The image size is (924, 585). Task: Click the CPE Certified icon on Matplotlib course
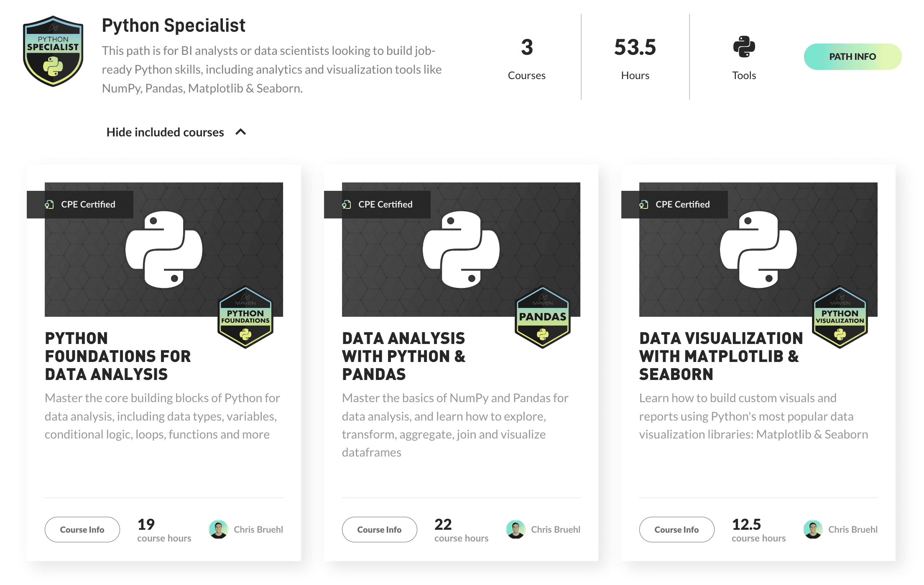pos(646,203)
